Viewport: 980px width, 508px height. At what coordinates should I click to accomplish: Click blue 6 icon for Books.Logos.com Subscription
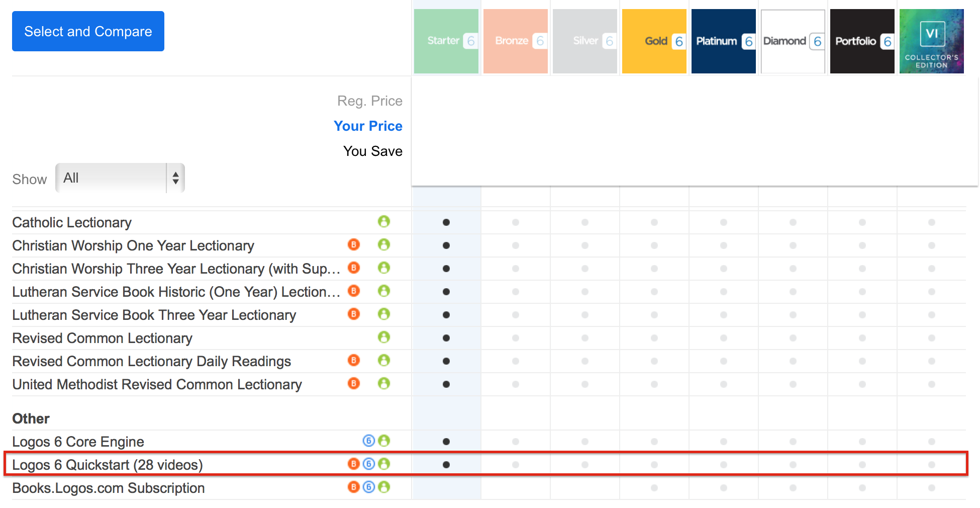tap(369, 487)
